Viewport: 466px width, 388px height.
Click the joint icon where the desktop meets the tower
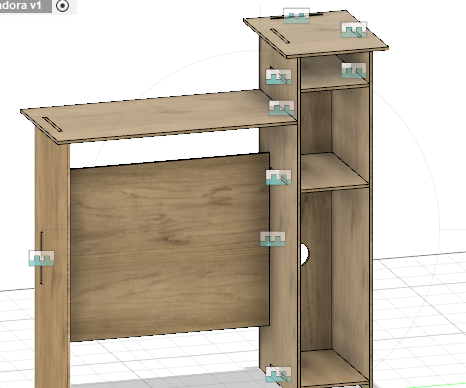click(x=282, y=108)
